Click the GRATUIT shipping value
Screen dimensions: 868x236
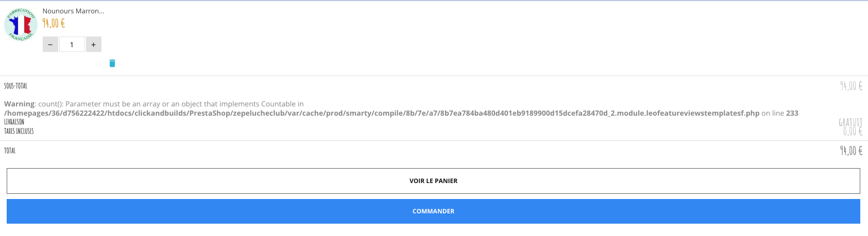point(850,122)
